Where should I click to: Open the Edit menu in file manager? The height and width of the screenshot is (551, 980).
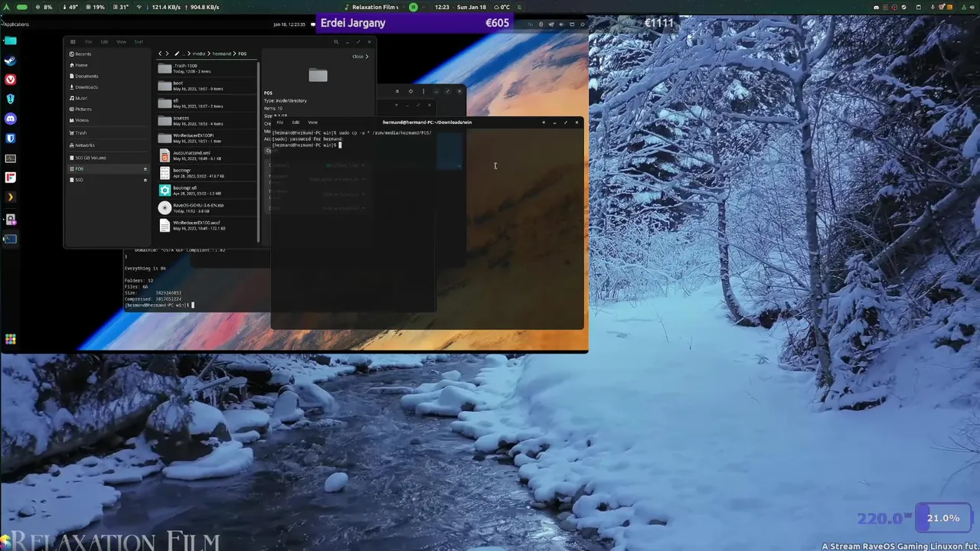tap(104, 41)
